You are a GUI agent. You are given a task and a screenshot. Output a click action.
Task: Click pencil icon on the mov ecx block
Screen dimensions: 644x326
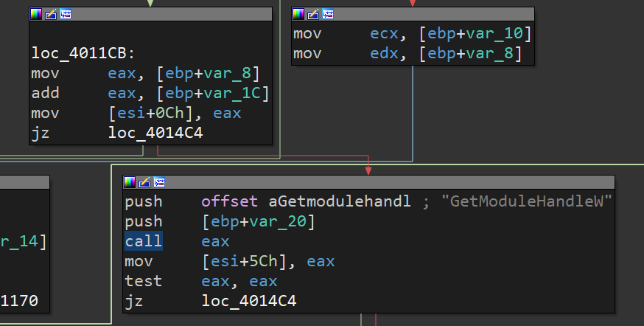313,14
